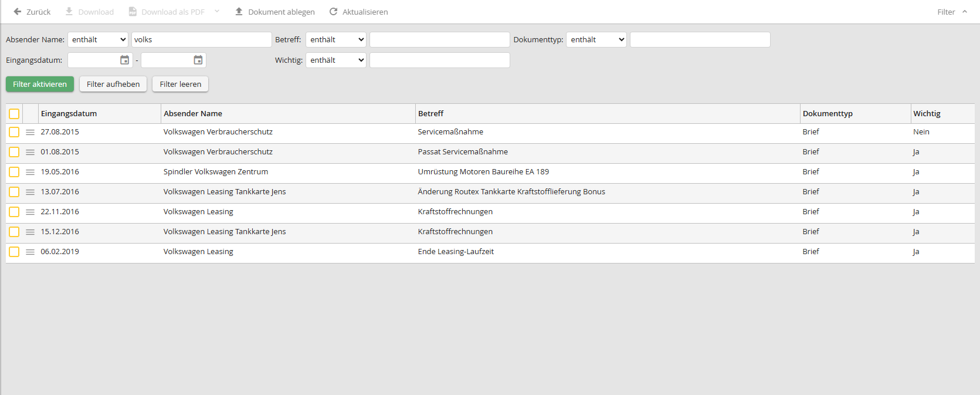
Task: Click the Filter aufheben button
Action: click(x=113, y=84)
